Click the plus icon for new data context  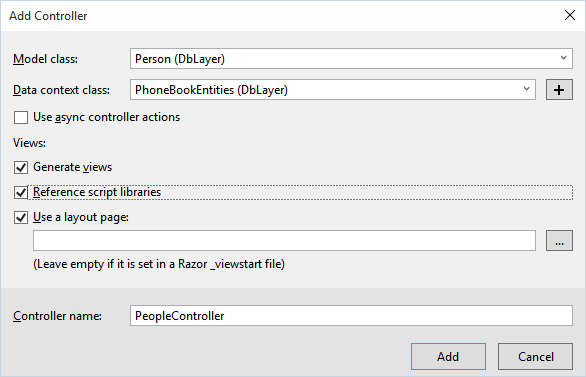[559, 90]
